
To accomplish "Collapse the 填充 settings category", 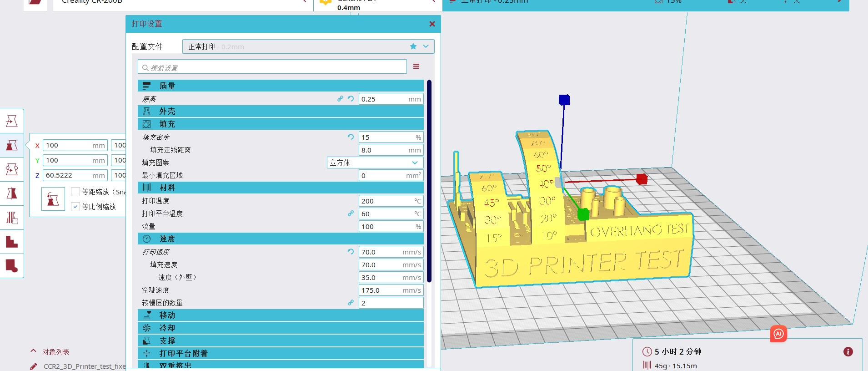I will click(x=281, y=124).
